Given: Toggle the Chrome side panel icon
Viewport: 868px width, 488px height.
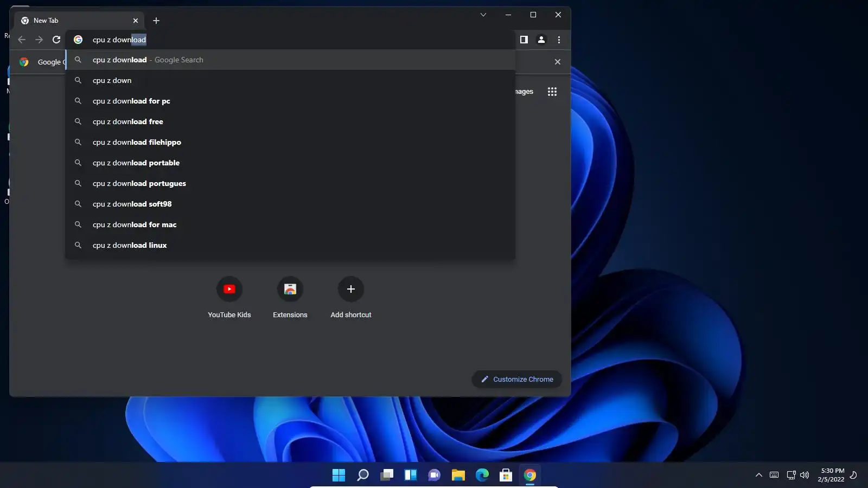Looking at the screenshot, I should [524, 40].
